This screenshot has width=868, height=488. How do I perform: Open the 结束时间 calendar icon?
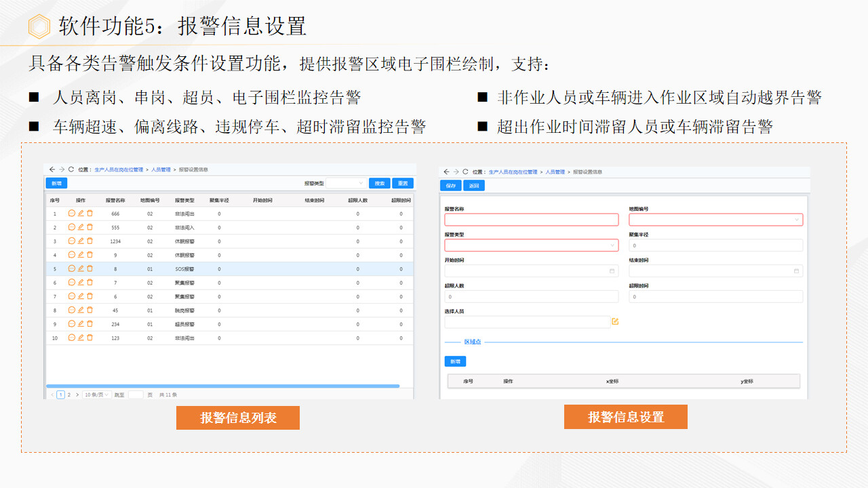[796, 270]
